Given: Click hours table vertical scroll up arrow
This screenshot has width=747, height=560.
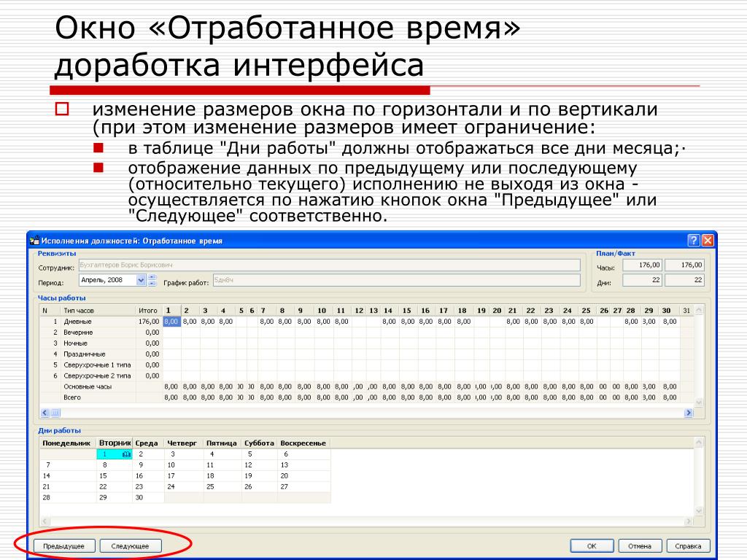Looking at the screenshot, I should 699,311.
